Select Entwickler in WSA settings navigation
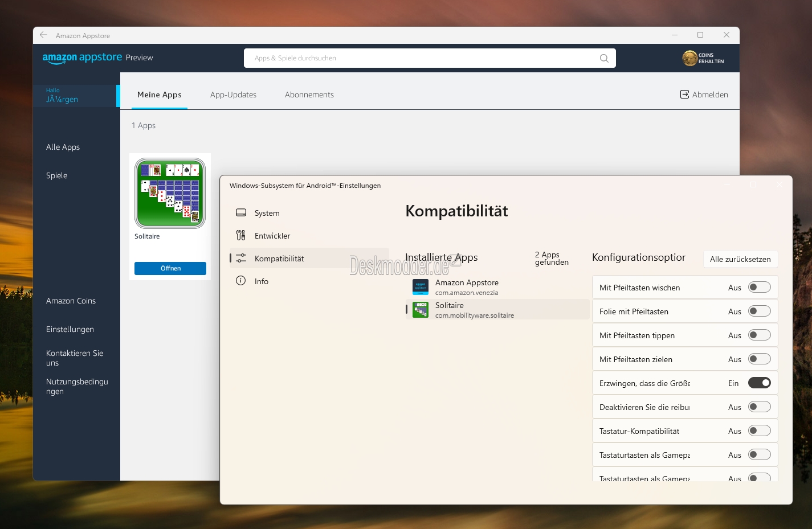This screenshot has width=812, height=529. point(310,236)
